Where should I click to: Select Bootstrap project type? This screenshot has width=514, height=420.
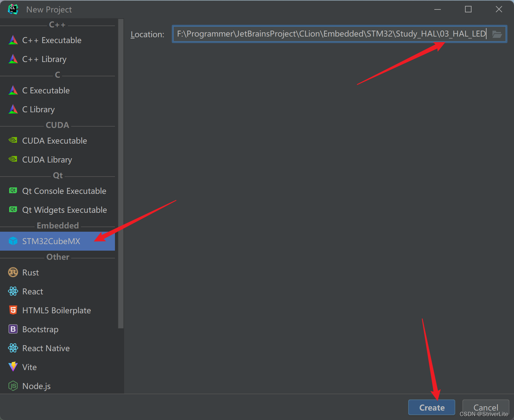pos(57,329)
